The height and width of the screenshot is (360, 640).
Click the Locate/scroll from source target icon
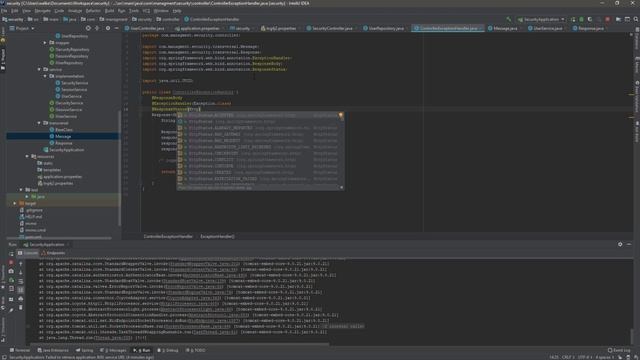coord(88,28)
